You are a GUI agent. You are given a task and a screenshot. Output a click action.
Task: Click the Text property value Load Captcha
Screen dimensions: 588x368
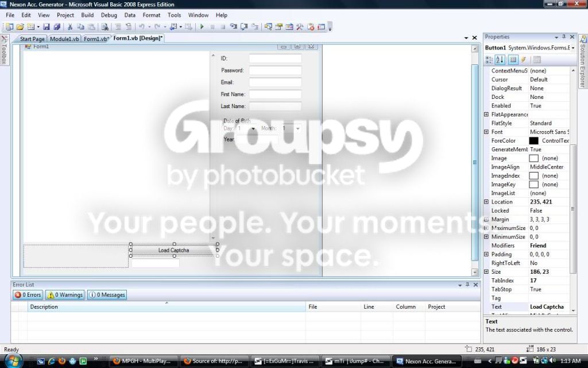pyautogui.click(x=547, y=307)
